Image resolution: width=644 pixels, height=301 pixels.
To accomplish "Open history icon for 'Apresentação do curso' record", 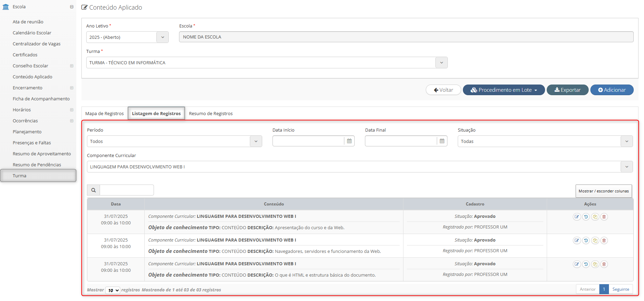I will coord(586,217).
